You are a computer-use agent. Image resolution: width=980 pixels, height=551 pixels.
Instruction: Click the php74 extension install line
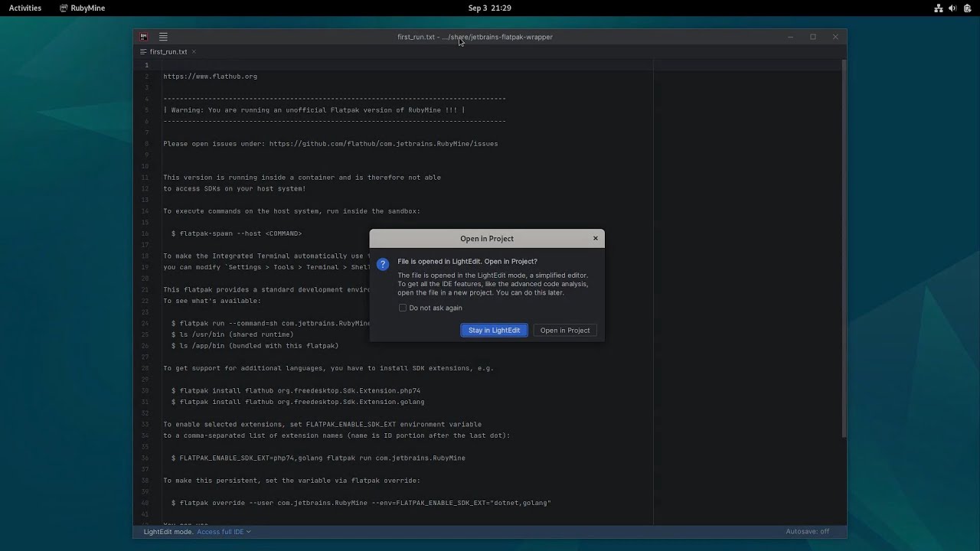pos(296,390)
